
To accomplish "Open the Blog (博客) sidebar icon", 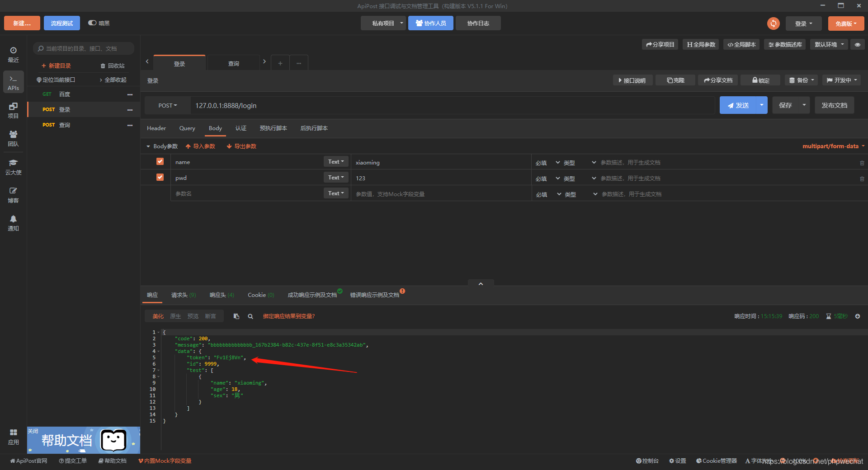I will pyautogui.click(x=13, y=195).
